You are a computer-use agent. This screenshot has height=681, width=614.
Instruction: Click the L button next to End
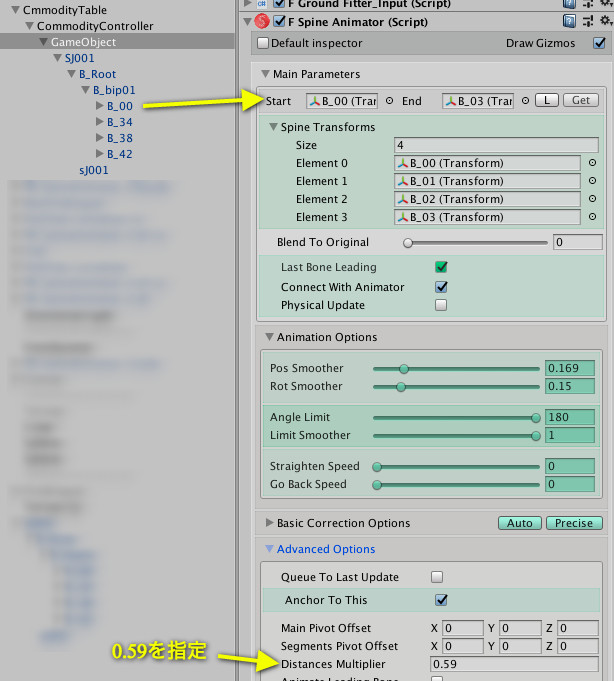pyautogui.click(x=547, y=100)
